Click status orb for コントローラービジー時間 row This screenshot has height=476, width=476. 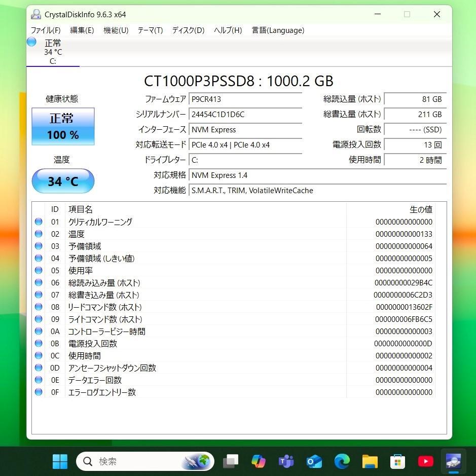tap(39, 331)
